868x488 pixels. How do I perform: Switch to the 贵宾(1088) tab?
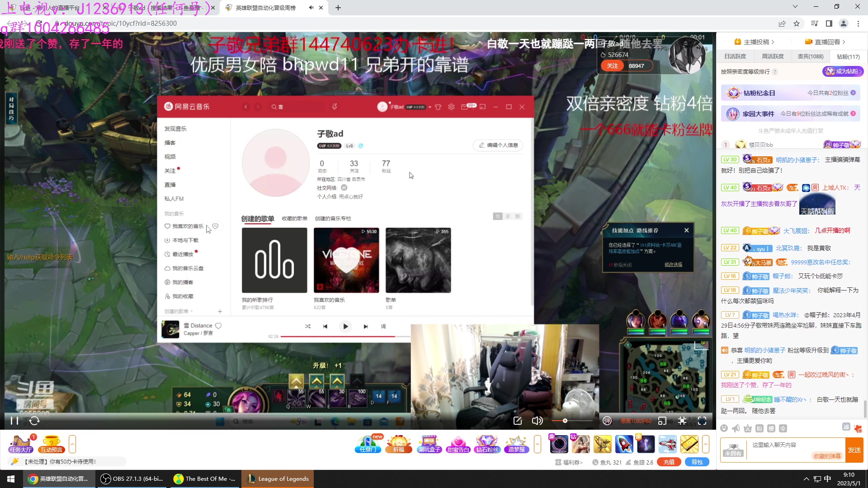(x=810, y=56)
